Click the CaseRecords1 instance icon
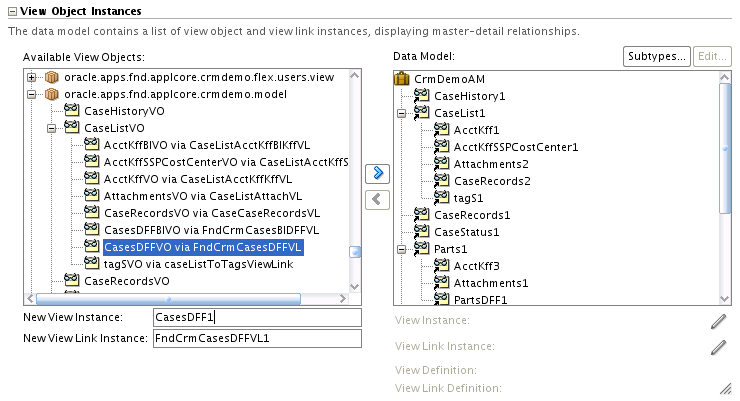This screenshot has height=401, width=740. 421,215
